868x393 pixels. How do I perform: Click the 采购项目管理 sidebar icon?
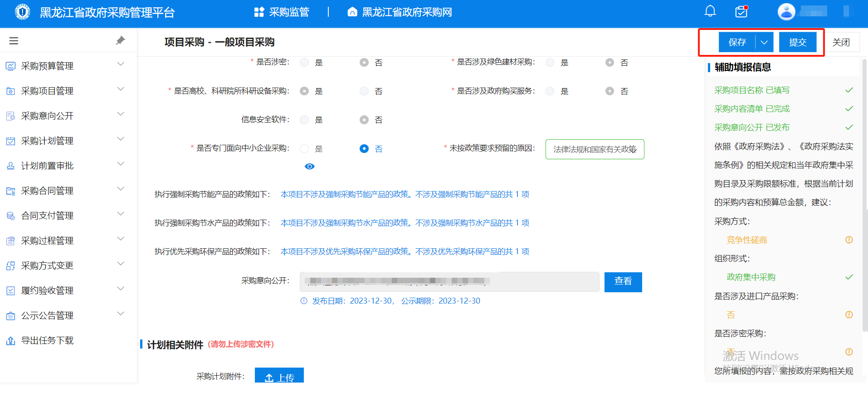[10, 91]
